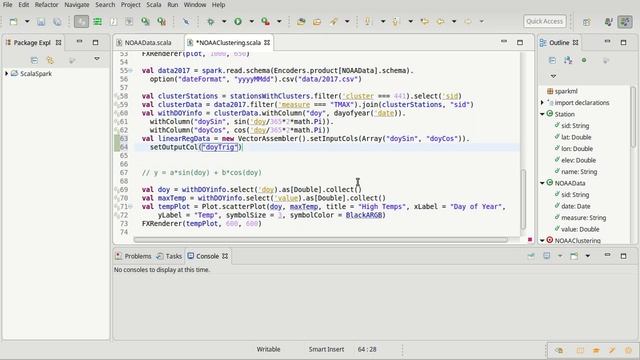The image size is (640, 360).
Task: Click the wrench icon in the status trim
Action: (612, 350)
